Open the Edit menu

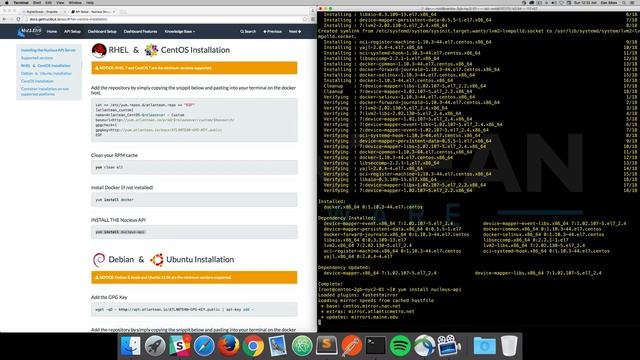[x=49, y=2]
